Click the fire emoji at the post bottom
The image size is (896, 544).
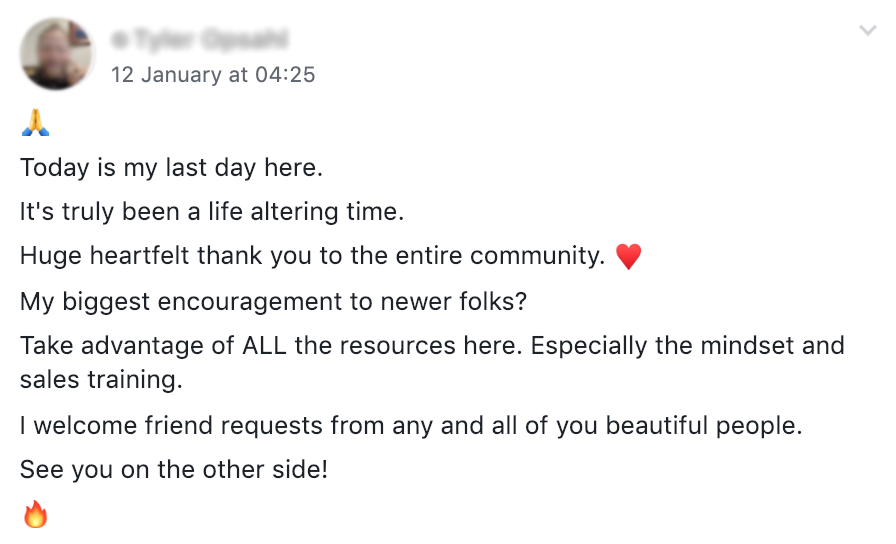(35, 515)
